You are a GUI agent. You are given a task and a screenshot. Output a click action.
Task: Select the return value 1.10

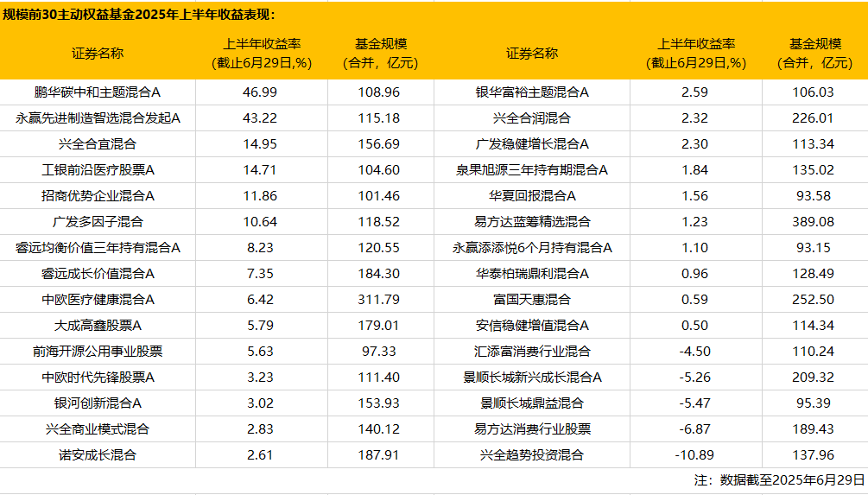click(694, 248)
